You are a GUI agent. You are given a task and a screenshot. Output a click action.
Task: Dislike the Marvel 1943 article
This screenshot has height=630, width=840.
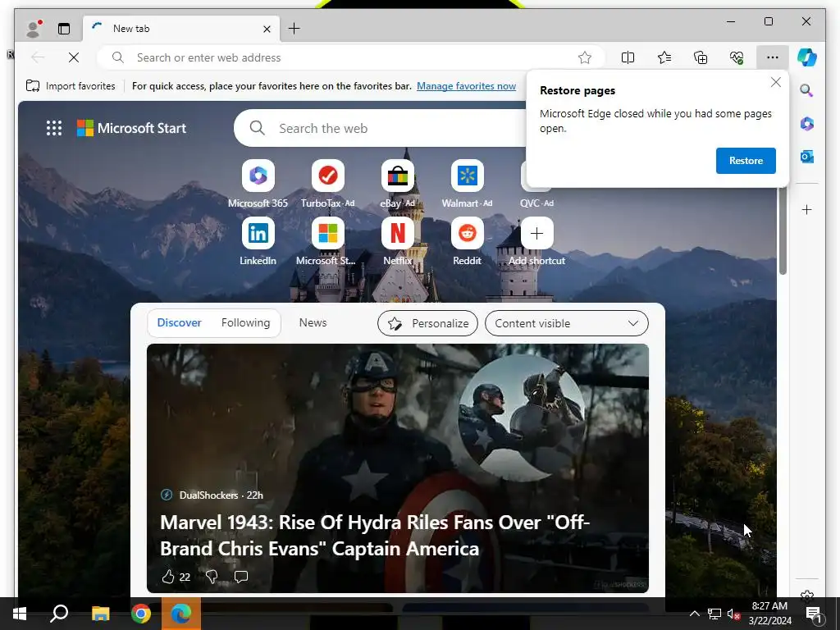(212, 577)
